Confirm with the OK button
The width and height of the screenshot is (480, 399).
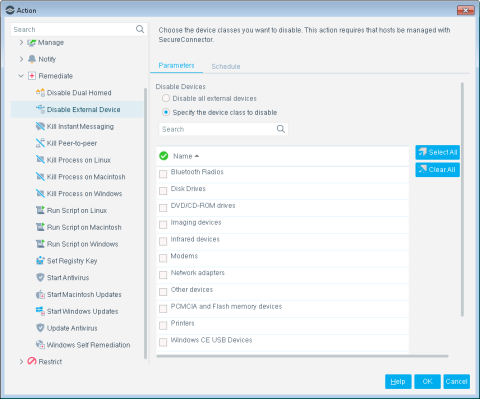click(x=427, y=381)
